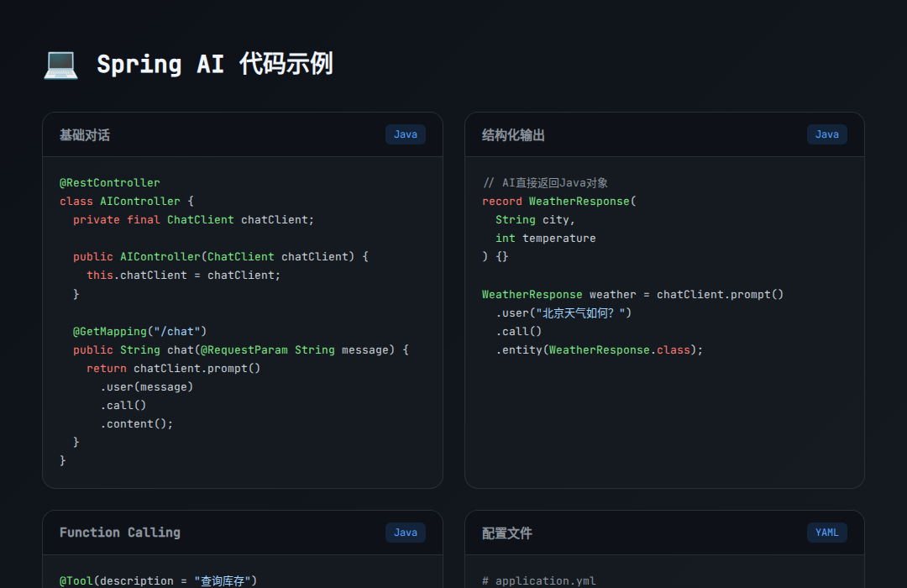Click the YAML badge on 配置文件 card
Viewport: 907px width, 588px height.
tap(827, 533)
